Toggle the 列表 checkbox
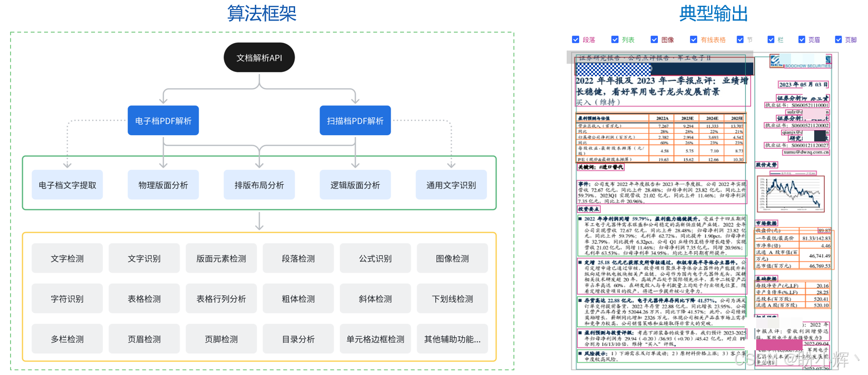Screen dimensions: 868x375 point(615,39)
